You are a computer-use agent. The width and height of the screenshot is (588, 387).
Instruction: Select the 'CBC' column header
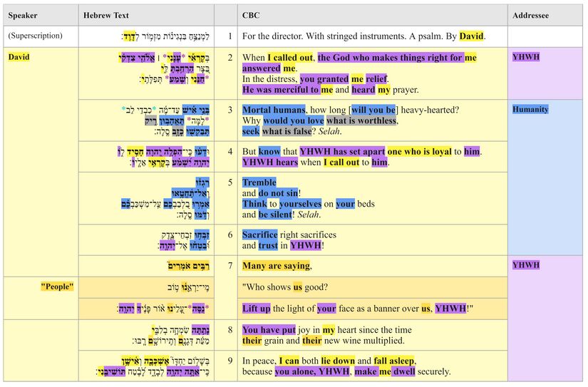[251, 15]
